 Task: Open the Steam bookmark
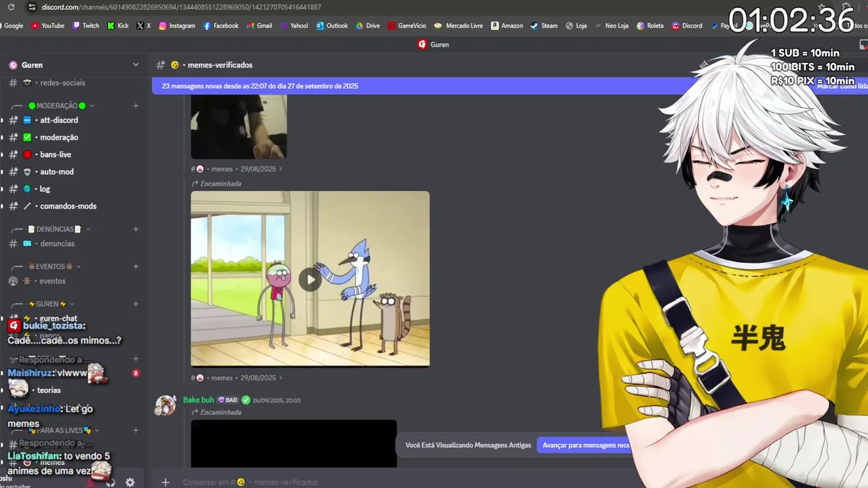point(544,26)
